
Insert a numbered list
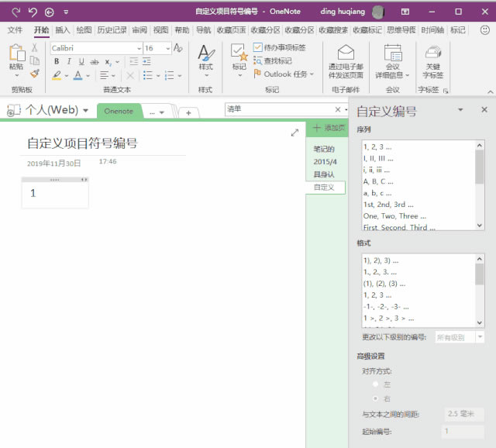pos(169,75)
